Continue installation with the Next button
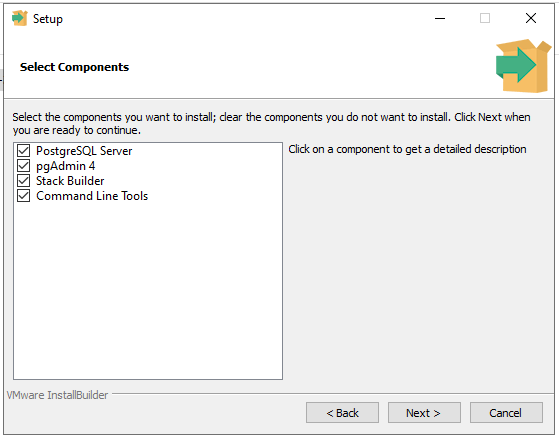This screenshot has width=559, height=442. coord(424,413)
